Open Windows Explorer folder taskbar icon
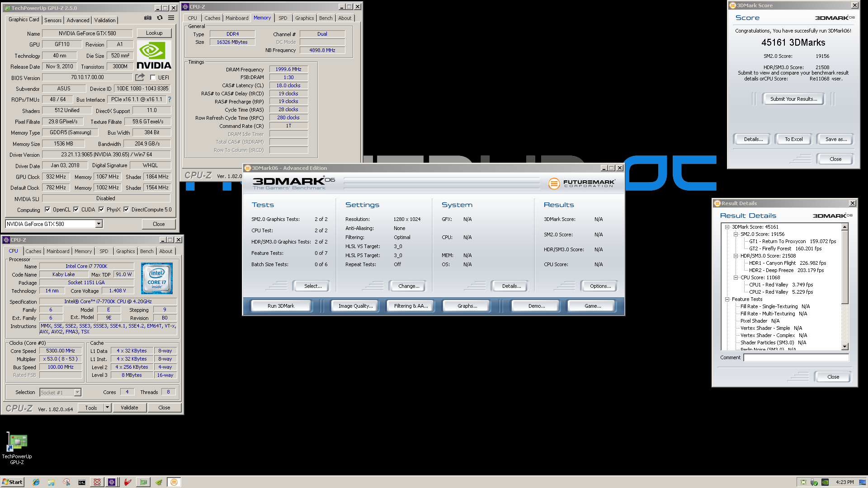The image size is (868, 488). tap(51, 482)
